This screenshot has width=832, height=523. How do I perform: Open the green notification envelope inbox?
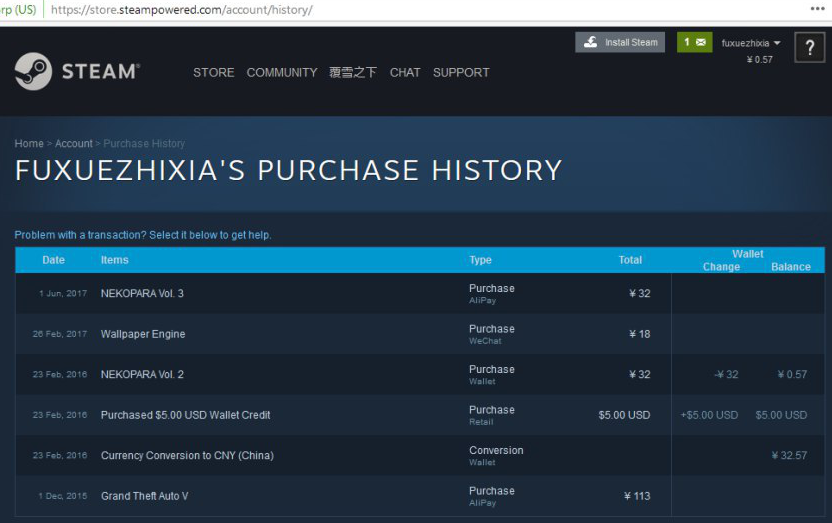(x=694, y=42)
